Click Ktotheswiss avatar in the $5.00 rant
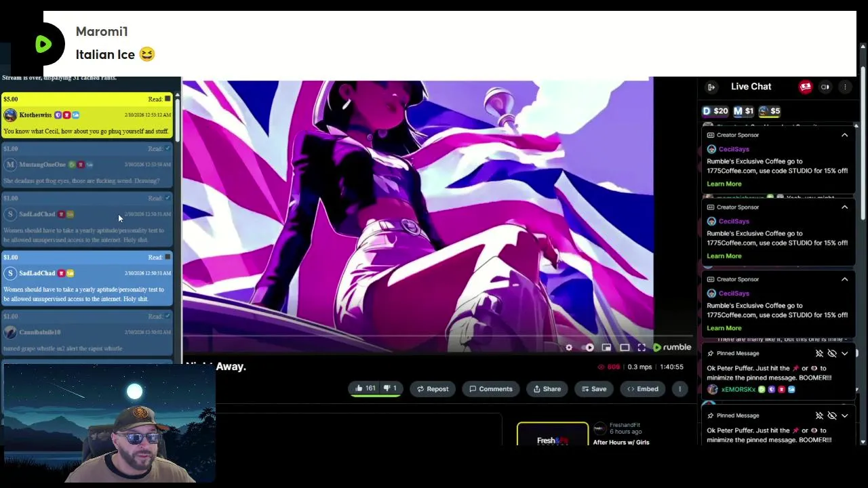Image resolution: width=868 pixels, height=488 pixels. pos(9,115)
